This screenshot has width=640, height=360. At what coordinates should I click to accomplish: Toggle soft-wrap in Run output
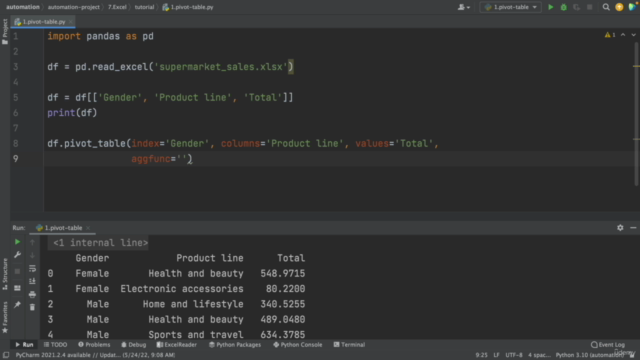click(x=32, y=269)
